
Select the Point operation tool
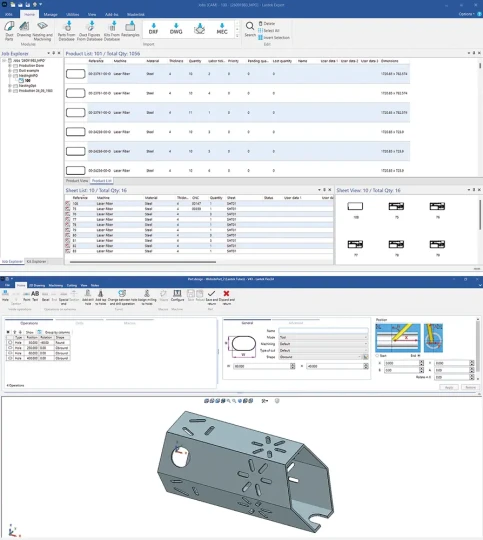pos(27,295)
